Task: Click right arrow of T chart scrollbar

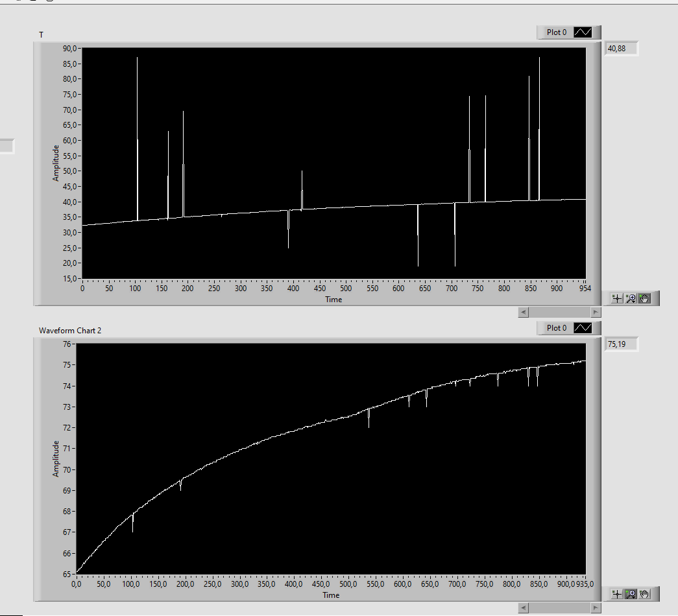Action: click(596, 312)
